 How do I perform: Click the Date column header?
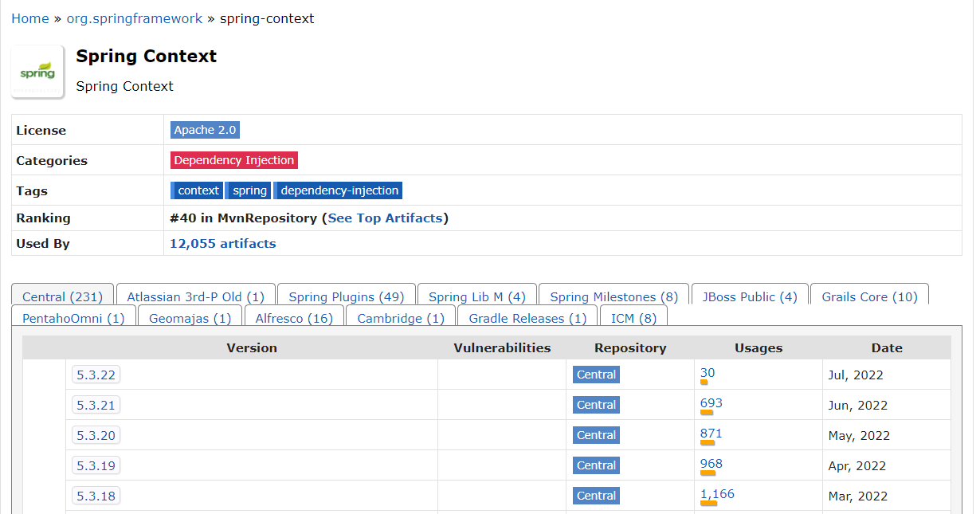[887, 347]
